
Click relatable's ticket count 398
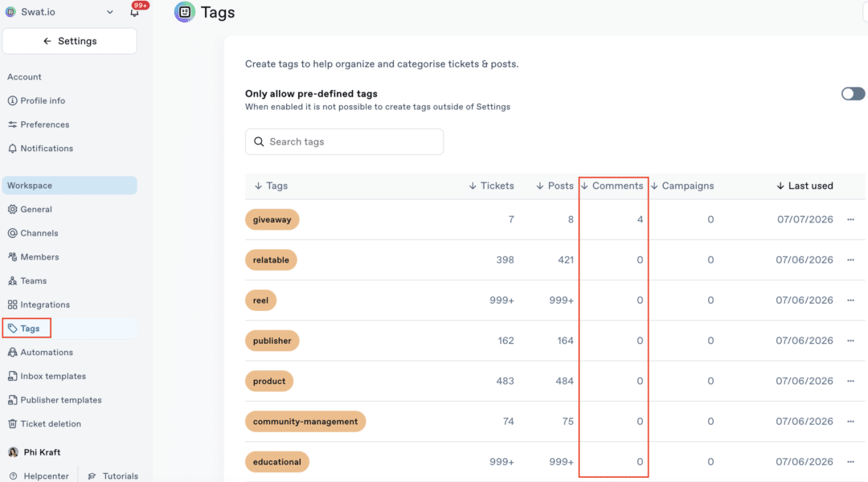[505, 260]
